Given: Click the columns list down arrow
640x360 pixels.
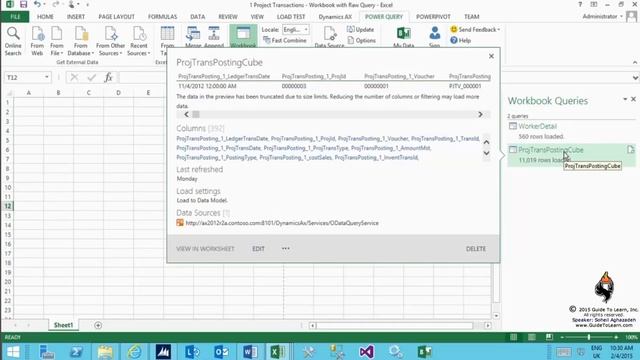Looking at the screenshot, I should tap(487, 153).
